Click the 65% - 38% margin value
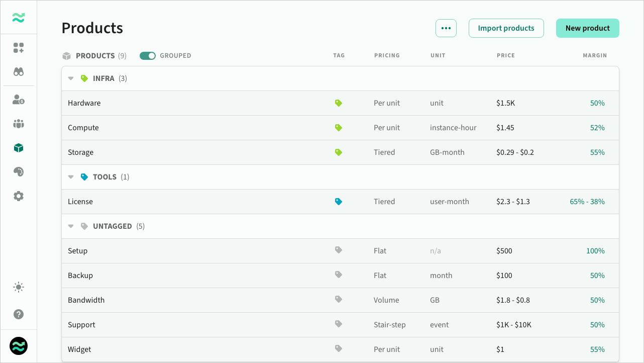Screen dimensions: 644x363 587,202
